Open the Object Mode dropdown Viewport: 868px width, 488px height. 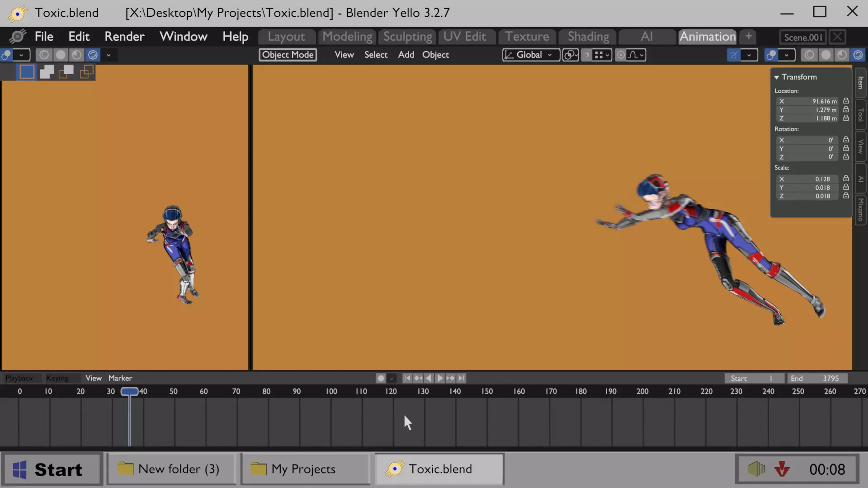pos(288,55)
